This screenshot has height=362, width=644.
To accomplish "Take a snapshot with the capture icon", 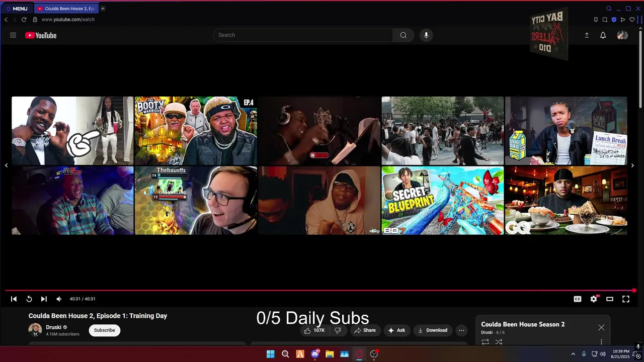I will click(x=605, y=20).
